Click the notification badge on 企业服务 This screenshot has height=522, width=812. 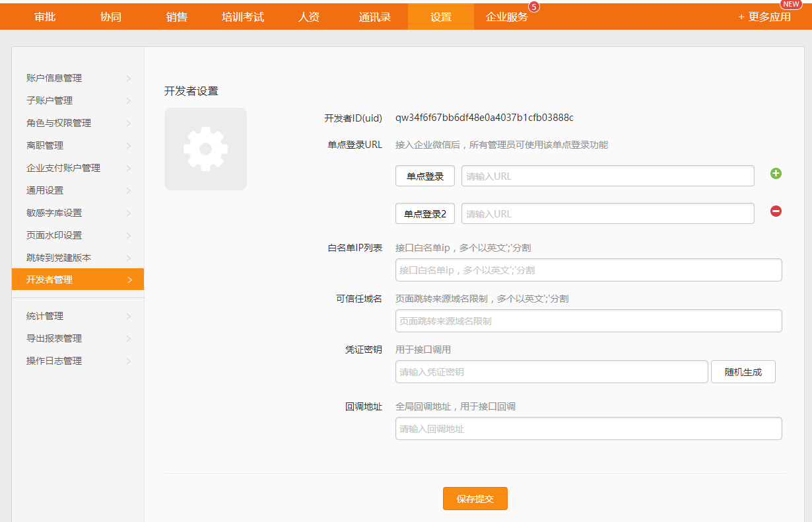[x=534, y=7]
